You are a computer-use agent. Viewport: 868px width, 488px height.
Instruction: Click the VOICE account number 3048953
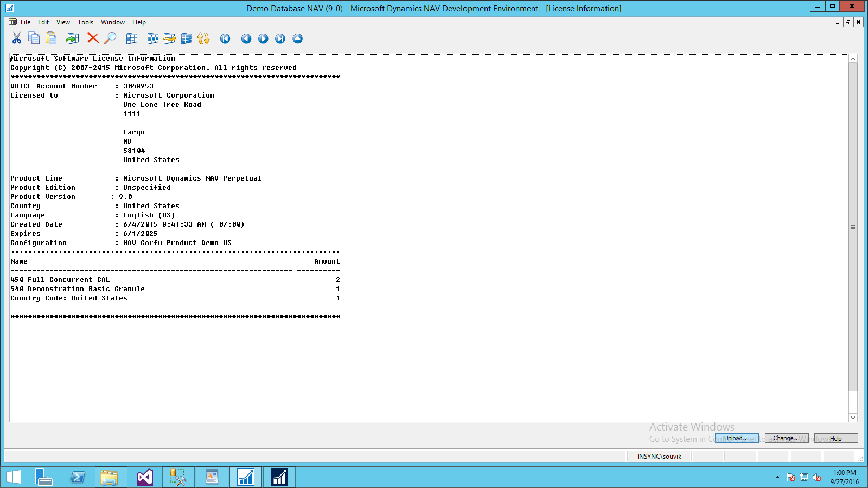click(x=138, y=86)
